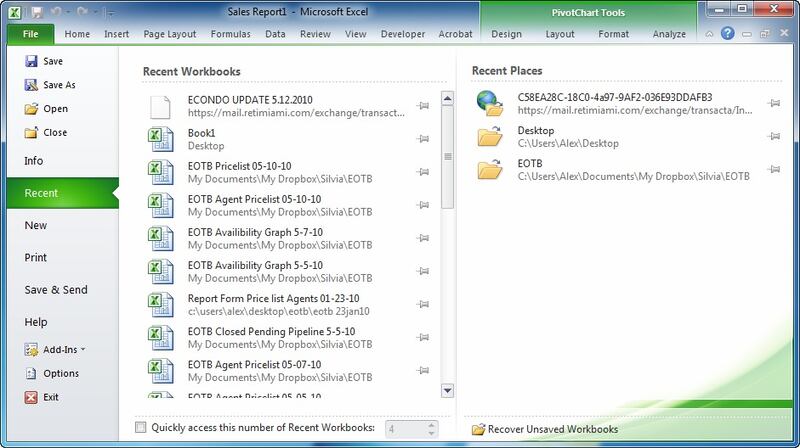The width and height of the screenshot is (800, 448).
Task: Open Quick Access Toolbar customize dropdown
Action: (x=109, y=12)
